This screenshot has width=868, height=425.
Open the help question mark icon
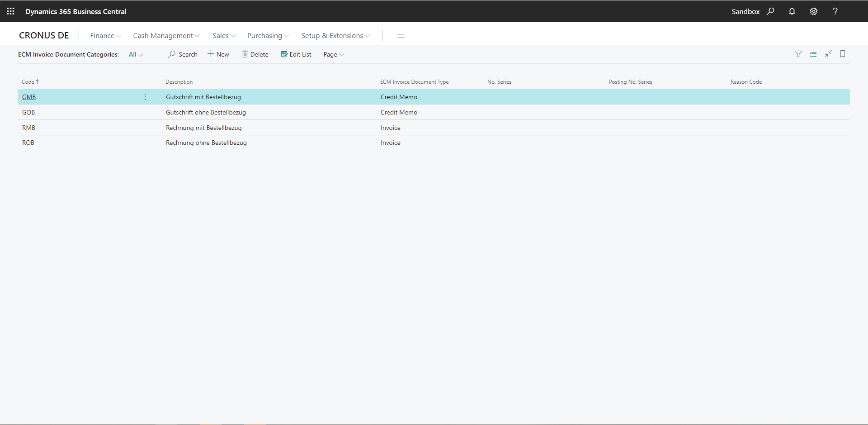point(835,11)
